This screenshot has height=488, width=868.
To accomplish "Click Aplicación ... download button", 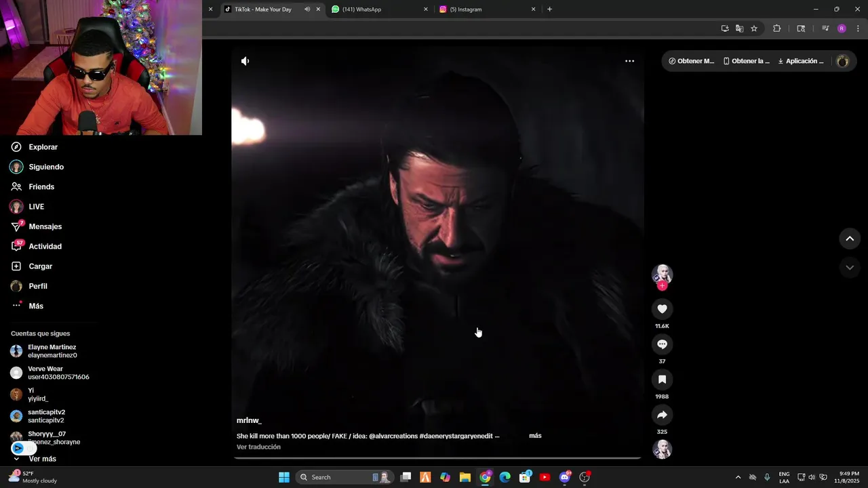I will [801, 61].
